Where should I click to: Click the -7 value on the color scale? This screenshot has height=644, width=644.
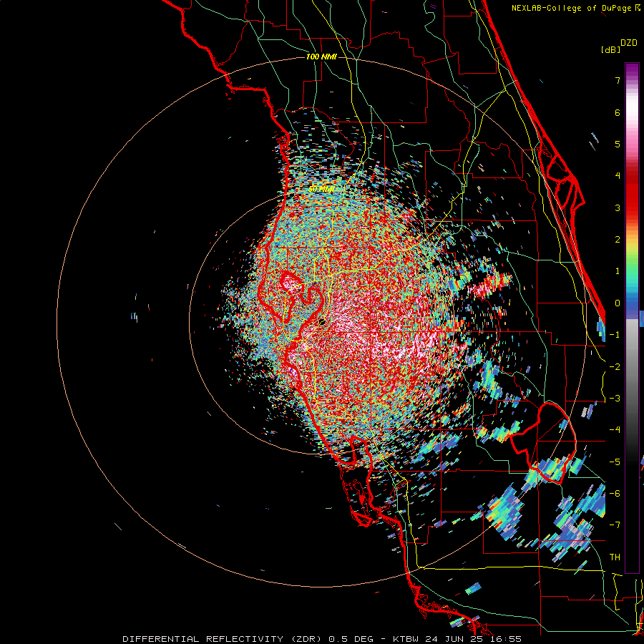(x=615, y=525)
